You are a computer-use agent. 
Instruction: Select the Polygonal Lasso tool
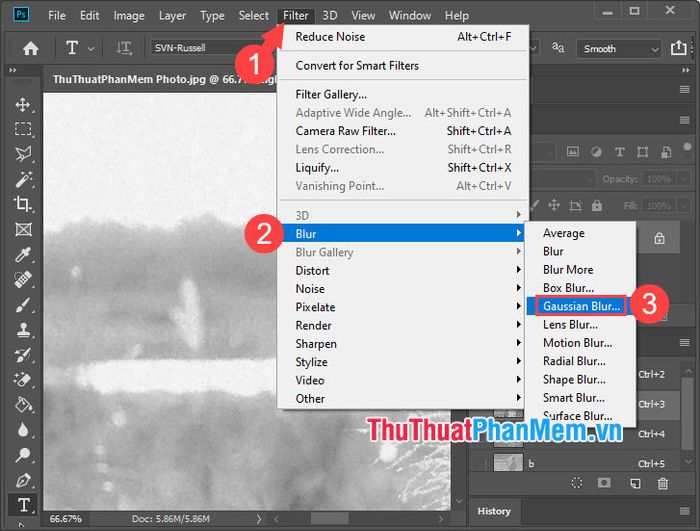click(23, 154)
